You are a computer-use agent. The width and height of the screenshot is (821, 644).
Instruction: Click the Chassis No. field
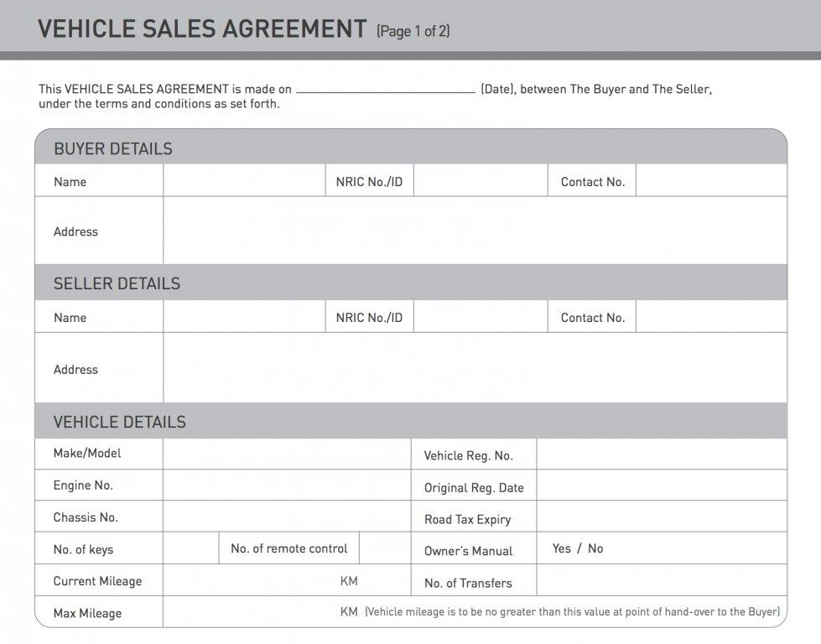coord(286,517)
